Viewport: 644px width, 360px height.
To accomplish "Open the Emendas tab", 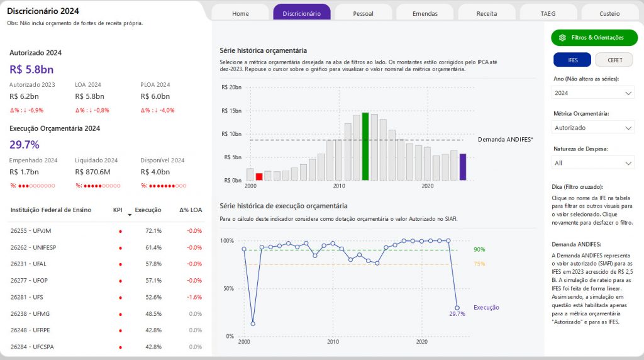I will coord(425,13).
